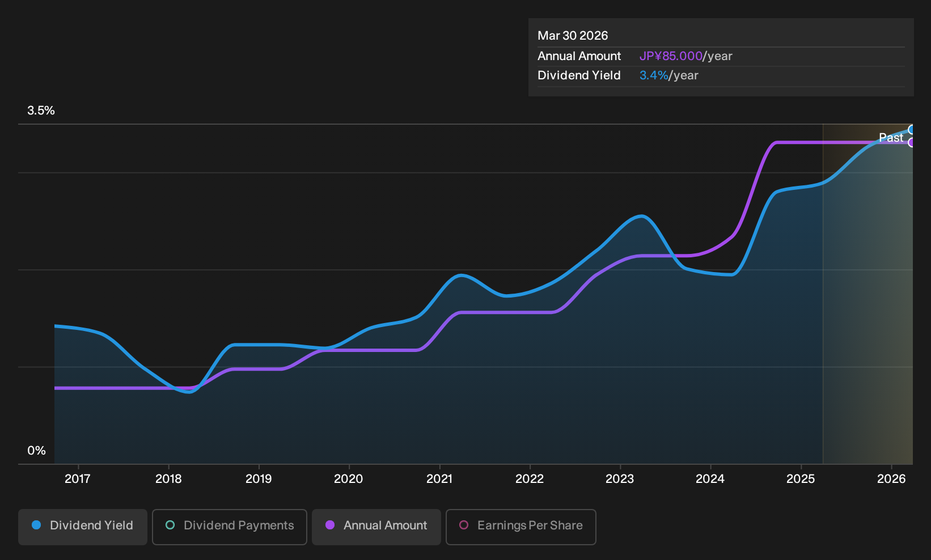Image resolution: width=931 pixels, height=560 pixels.
Task: Toggle the Dividend Yield series
Action: [83, 527]
